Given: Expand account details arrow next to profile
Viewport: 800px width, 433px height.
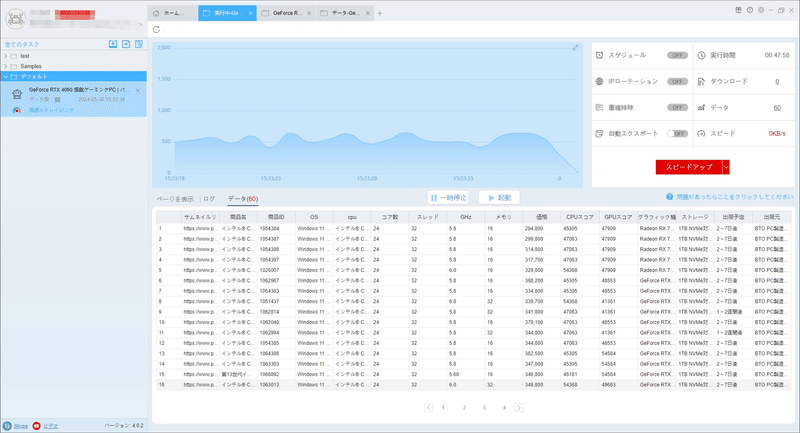Looking at the screenshot, I should point(141,24).
